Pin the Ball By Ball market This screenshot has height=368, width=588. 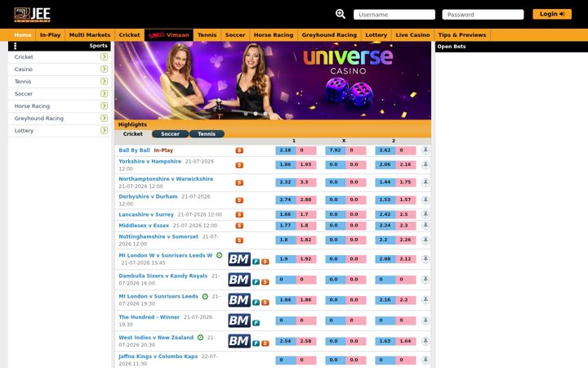coord(425,150)
